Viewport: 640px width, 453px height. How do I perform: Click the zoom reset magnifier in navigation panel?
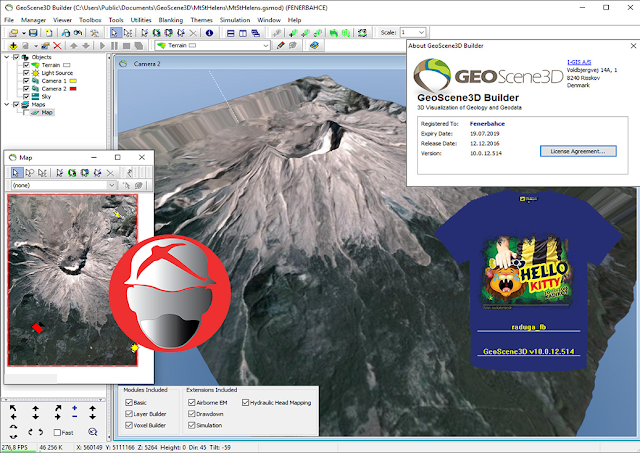[93, 432]
